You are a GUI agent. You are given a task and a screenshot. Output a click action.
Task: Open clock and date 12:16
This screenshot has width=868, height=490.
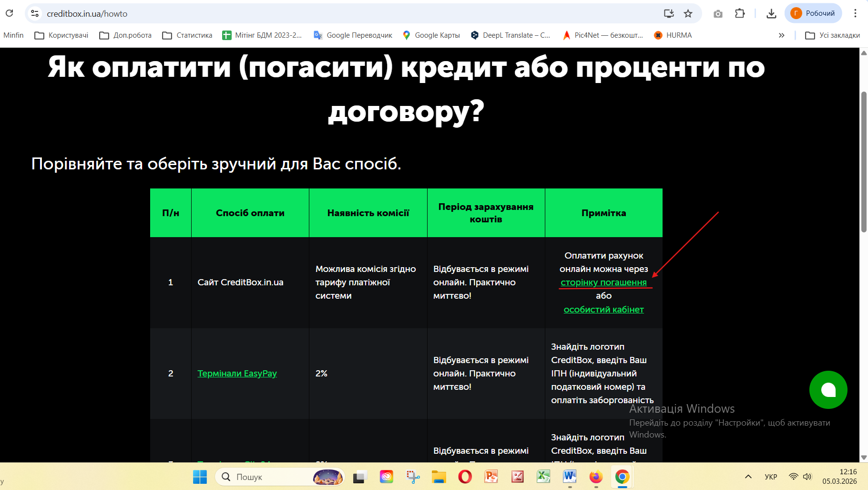click(840, 477)
